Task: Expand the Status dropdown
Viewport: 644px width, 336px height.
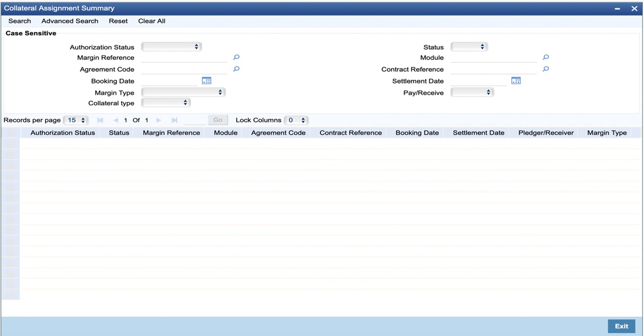Action: point(469,47)
